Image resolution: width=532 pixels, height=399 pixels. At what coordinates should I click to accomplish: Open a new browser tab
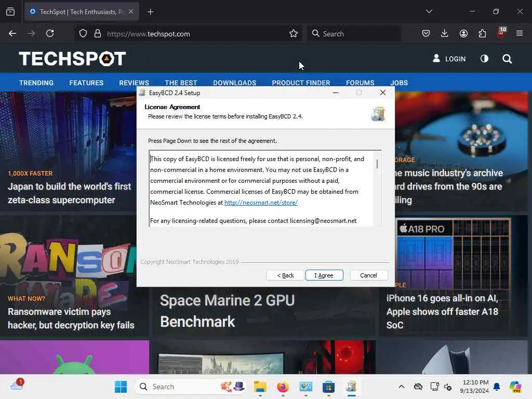click(x=150, y=12)
